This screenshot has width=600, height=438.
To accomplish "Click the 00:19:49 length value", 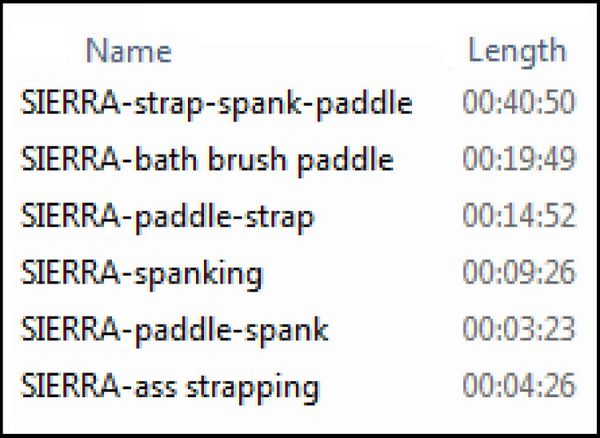I will coord(518,159).
